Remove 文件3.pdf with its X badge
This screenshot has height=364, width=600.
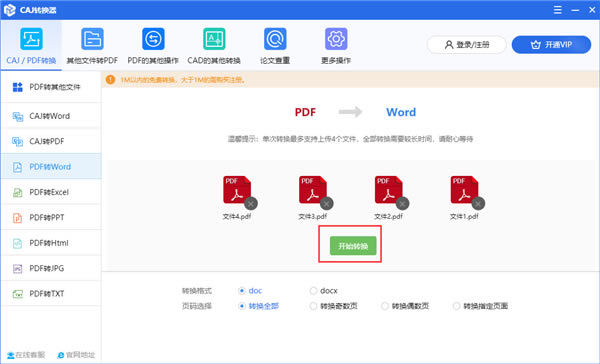pos(326,204)
